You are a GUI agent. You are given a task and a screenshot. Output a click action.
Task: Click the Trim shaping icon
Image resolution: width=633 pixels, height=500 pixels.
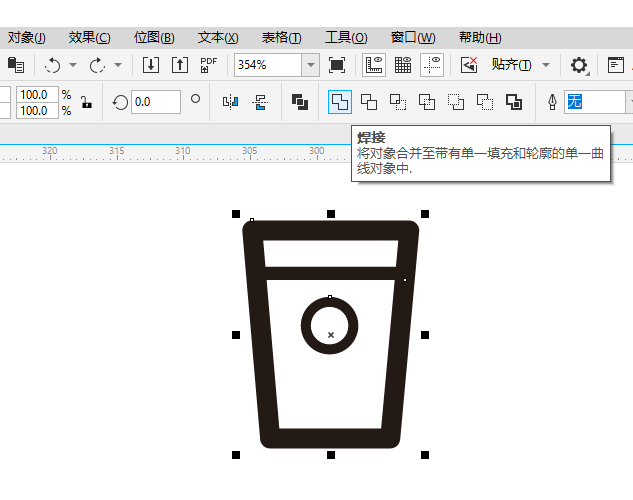[369, 102]
